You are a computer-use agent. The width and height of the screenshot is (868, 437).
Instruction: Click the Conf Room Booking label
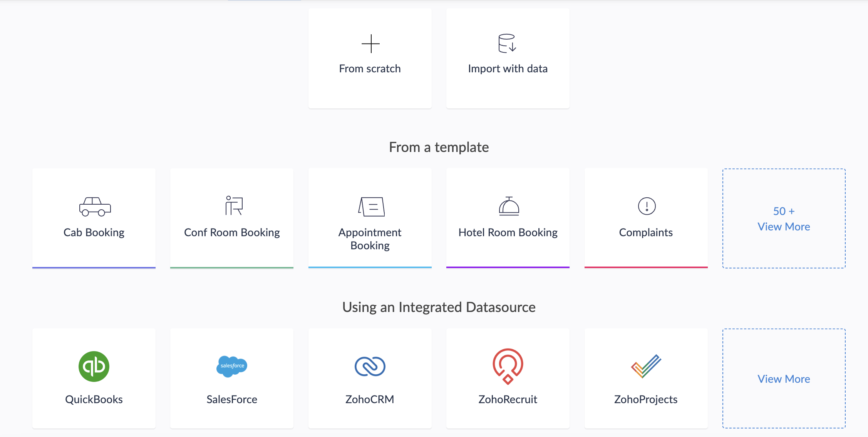(232, 233)
